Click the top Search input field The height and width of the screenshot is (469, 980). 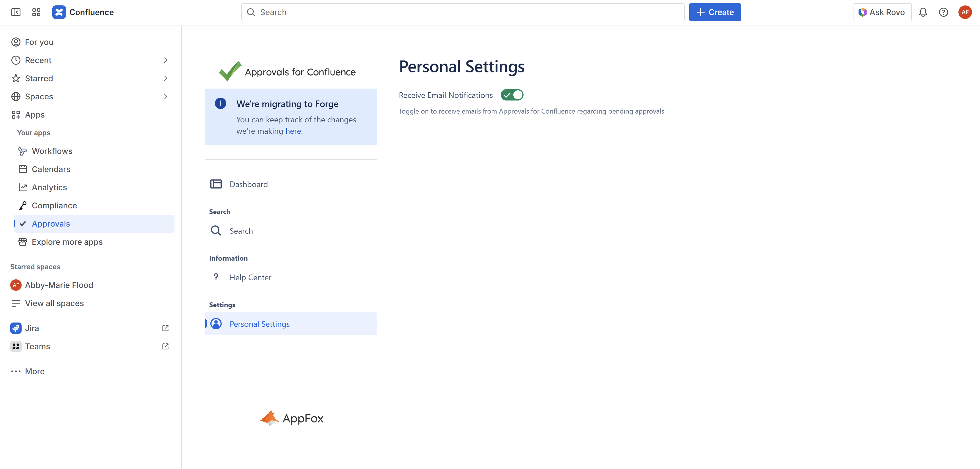click(462, 12)
